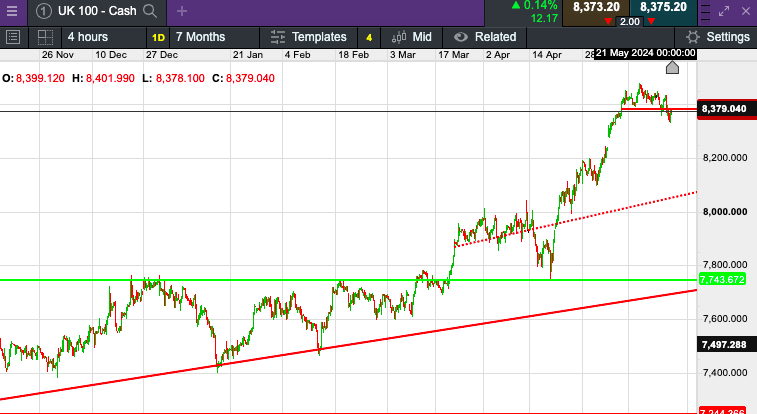Click the Close value 8,379.040
This screenshot has height=414, width=757.
250,78
